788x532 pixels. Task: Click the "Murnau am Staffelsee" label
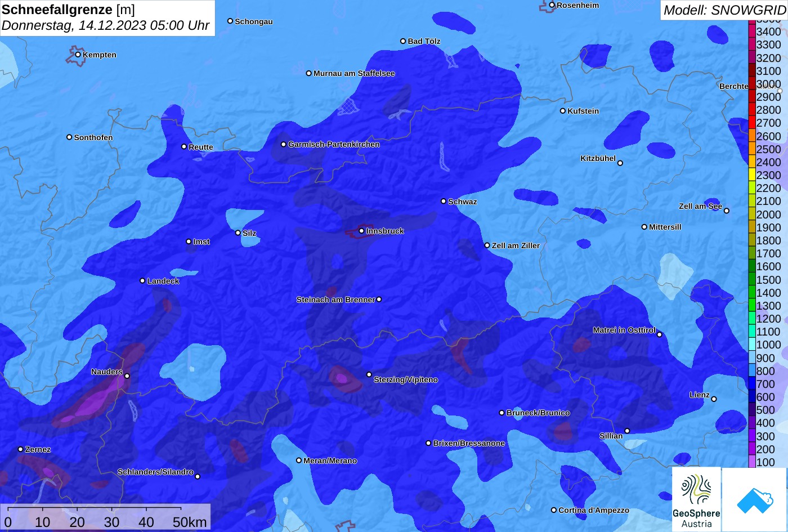[354, 73]
